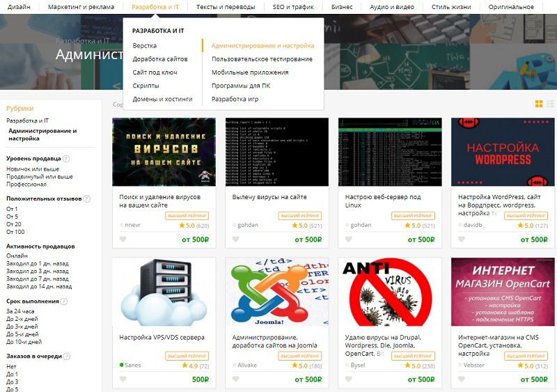Open help icon next to 'Уровень продавца'
The width and height of the screenshot is (557, 392).
click(x=66, y=159)
